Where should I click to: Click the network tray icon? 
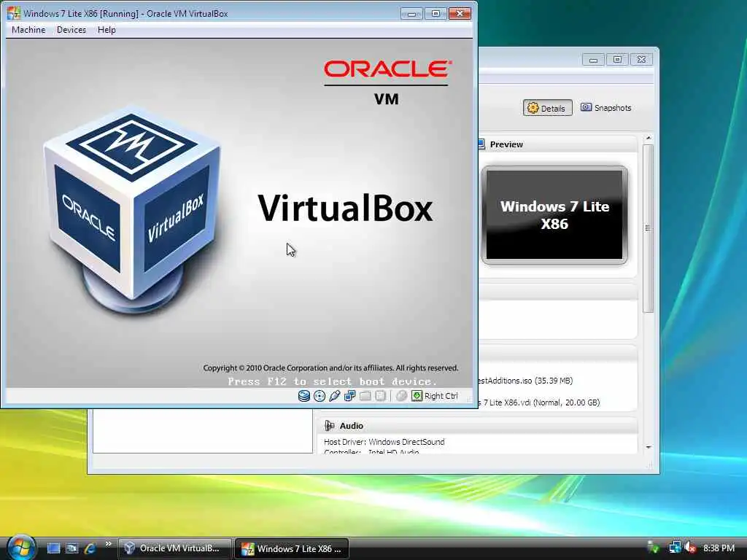point(675,548)
